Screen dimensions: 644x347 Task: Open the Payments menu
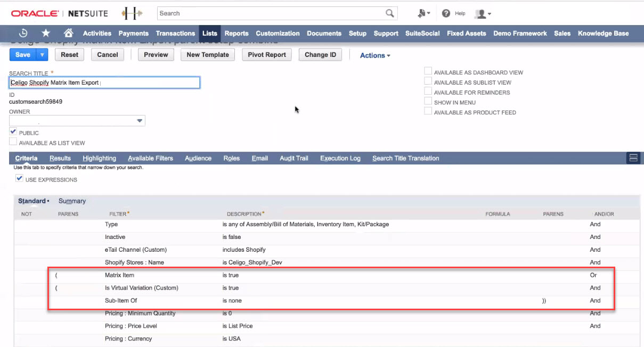click(x=133, y=33)
